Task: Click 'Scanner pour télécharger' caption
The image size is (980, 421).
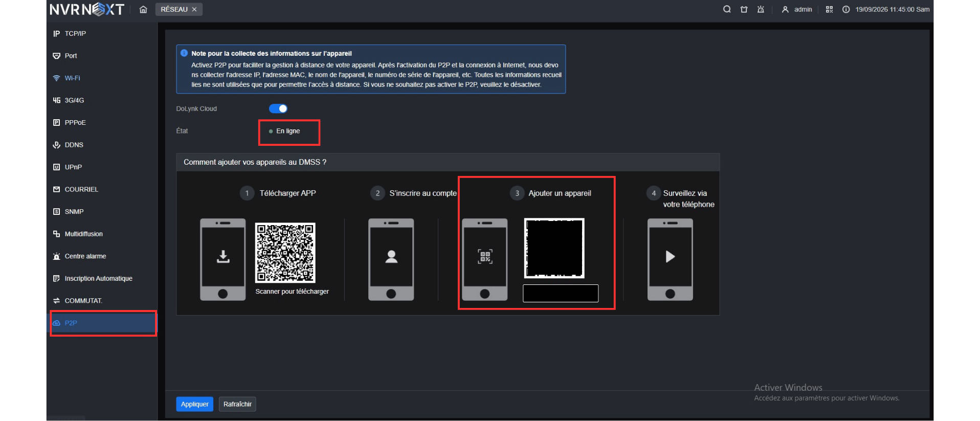Action: [x=292, y=292]
